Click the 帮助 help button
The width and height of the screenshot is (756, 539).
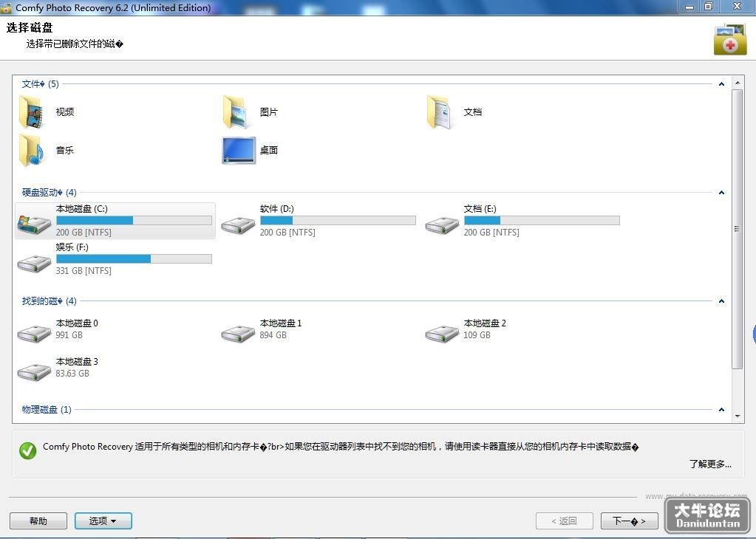pyautogui.click(x=38, y=521)
